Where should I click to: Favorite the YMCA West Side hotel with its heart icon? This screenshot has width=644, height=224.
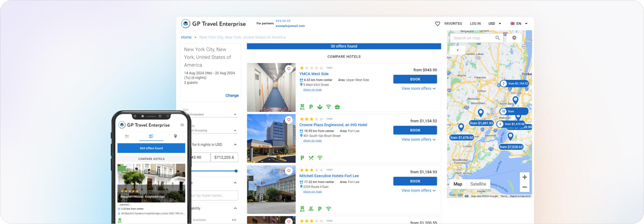289,69
